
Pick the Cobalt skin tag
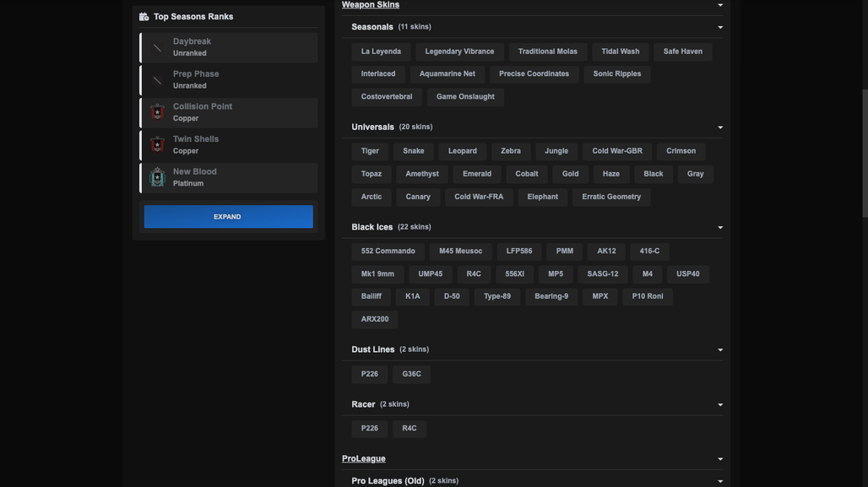(x=526, y=174)
